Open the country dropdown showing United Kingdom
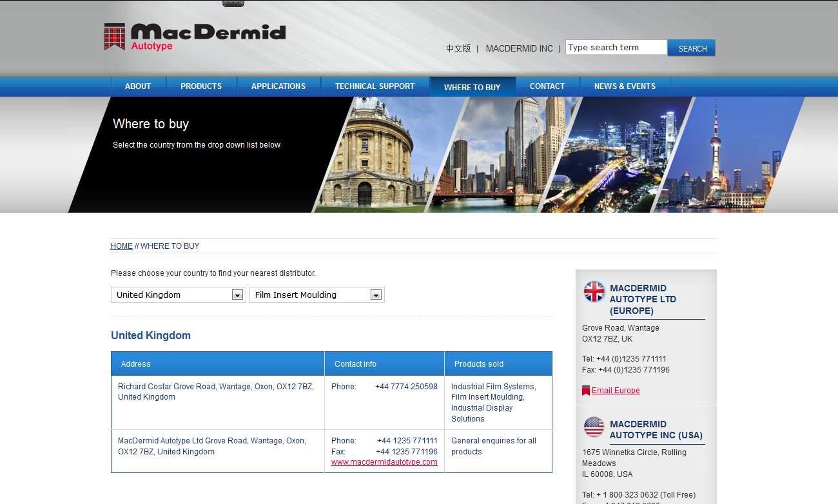The image size is (838, 504). click(178, 295)
